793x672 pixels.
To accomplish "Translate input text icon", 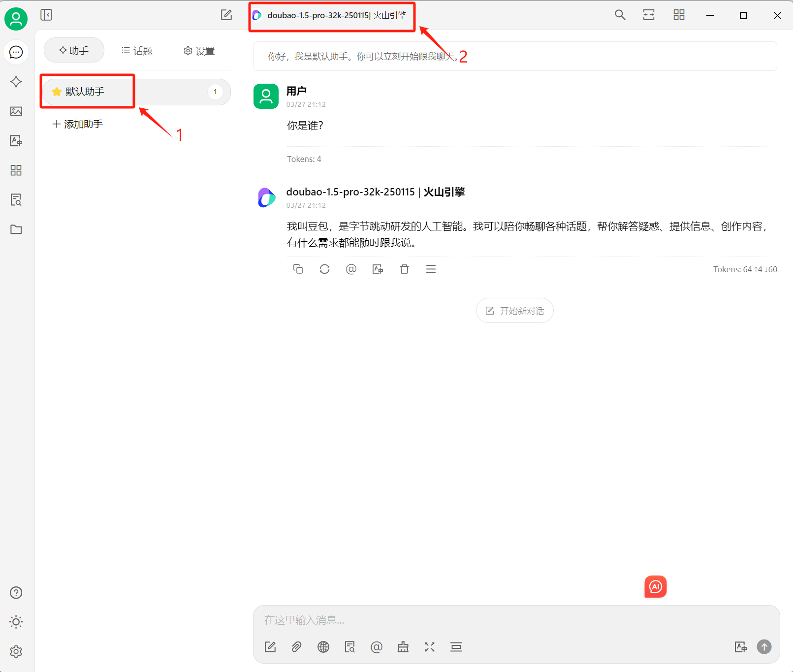I will click(x=740, y=647).
